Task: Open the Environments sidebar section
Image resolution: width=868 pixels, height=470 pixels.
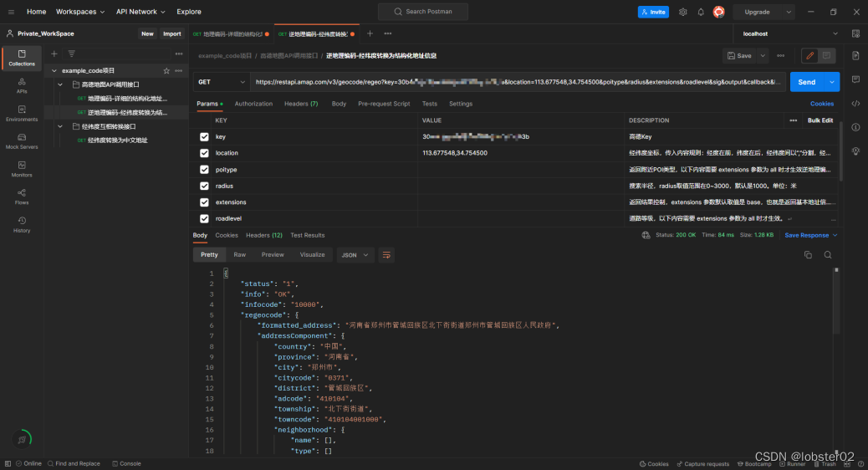Action: pos(22,114)
